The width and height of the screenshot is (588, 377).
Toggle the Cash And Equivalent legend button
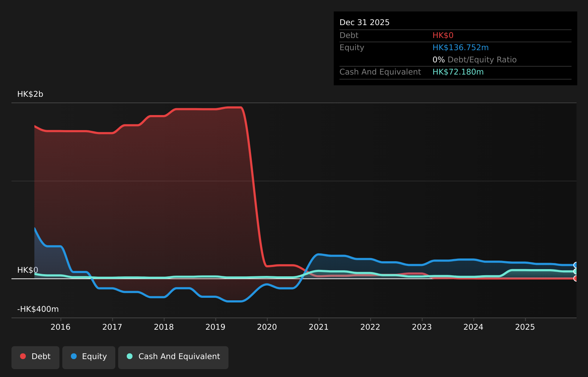click(x=173, y=357)
